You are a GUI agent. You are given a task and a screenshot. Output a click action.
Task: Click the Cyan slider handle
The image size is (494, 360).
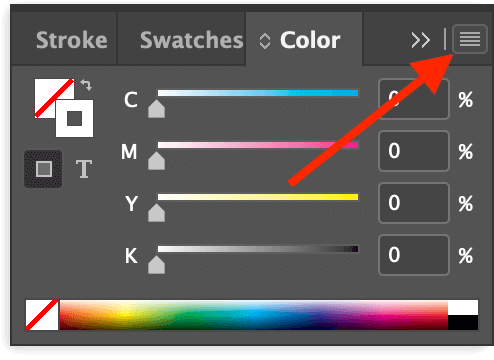pyautogui.click(x=156, y=109)
